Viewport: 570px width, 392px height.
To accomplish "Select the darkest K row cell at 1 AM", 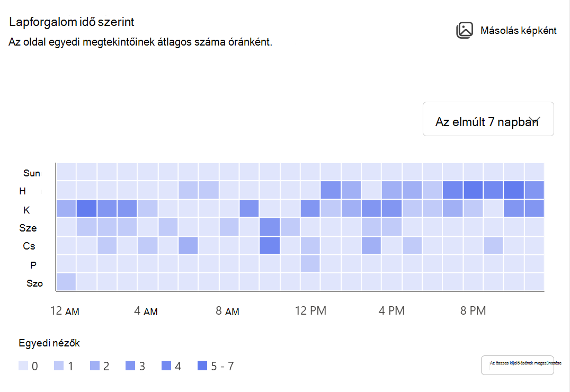I will [x=86, y=208].
